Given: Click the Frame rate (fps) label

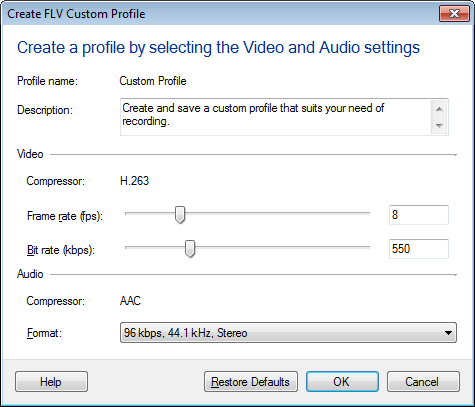Looking at the screenshot, I should [x=65, y=216].
